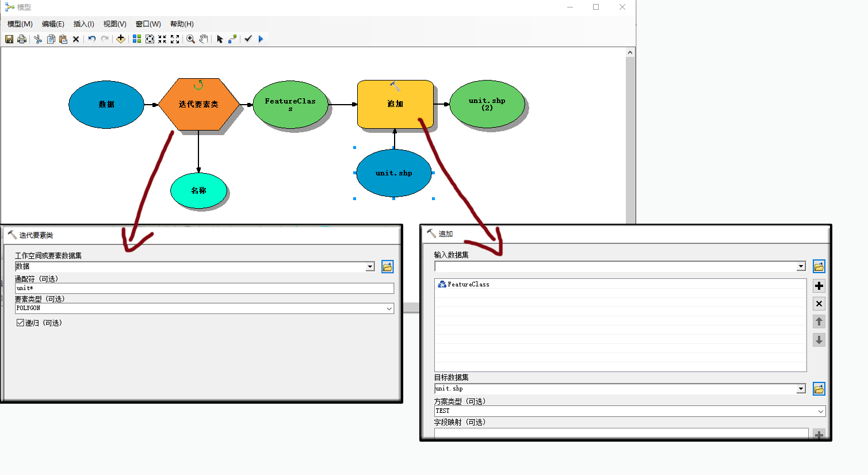Viewport: 868px width, 475px height.
Task: Paste element using the clipboard icon
Action: tap(63, 39)
